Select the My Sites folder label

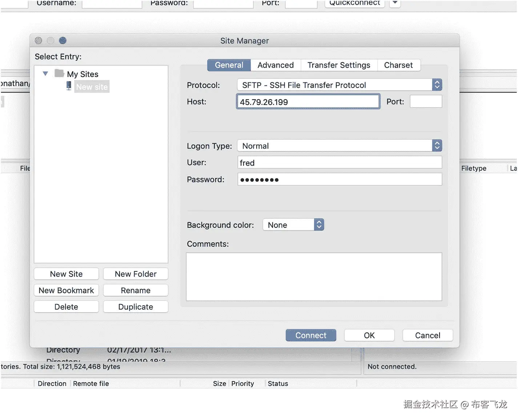[x=83, y=74]
